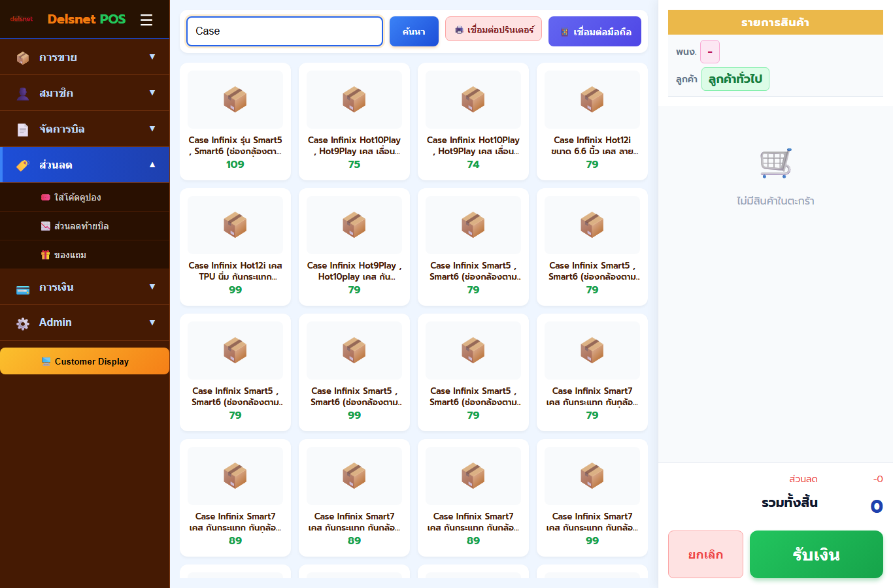Click the Delsnet POS title
Viewport: 893px width, 588px height.
click(86, 19)
